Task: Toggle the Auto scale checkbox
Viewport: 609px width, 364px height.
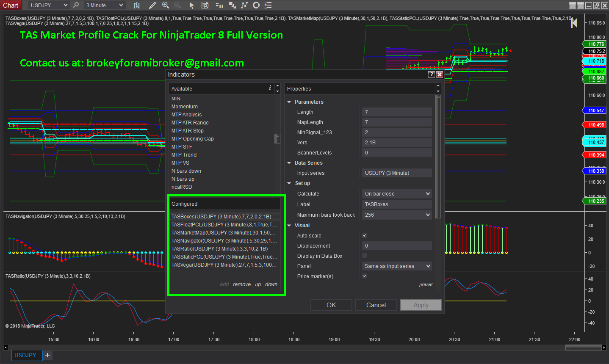Action: [365, 235]
